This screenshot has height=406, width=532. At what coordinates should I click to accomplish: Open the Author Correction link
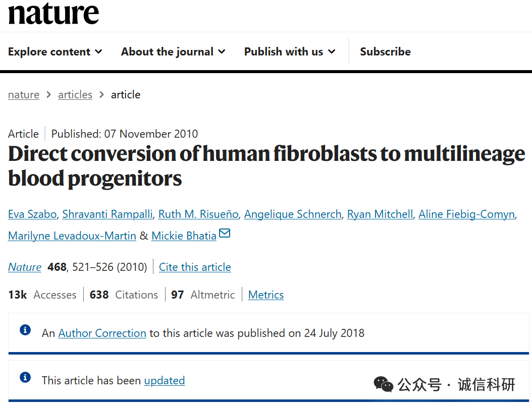[102, 333]
